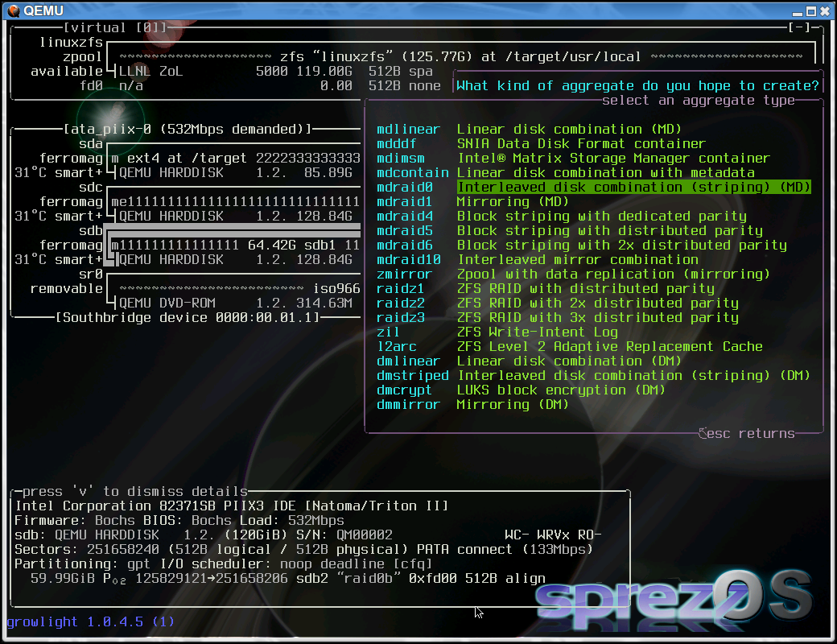Image resolution: width=837 pixels, height=644 pixels.
Task: Collapse the virtual adapter panel with [-]
Action: tap(799, 27)
